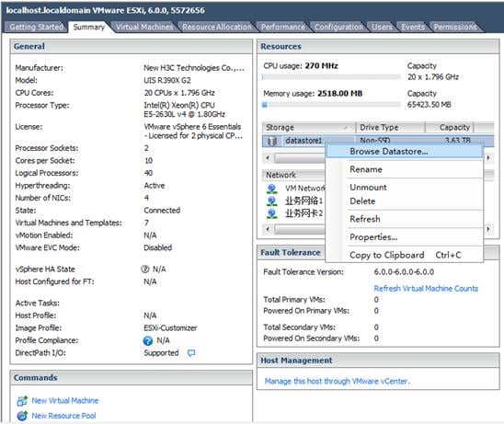
Task: Select the Summary tab
Action: (x=89, y=27)
